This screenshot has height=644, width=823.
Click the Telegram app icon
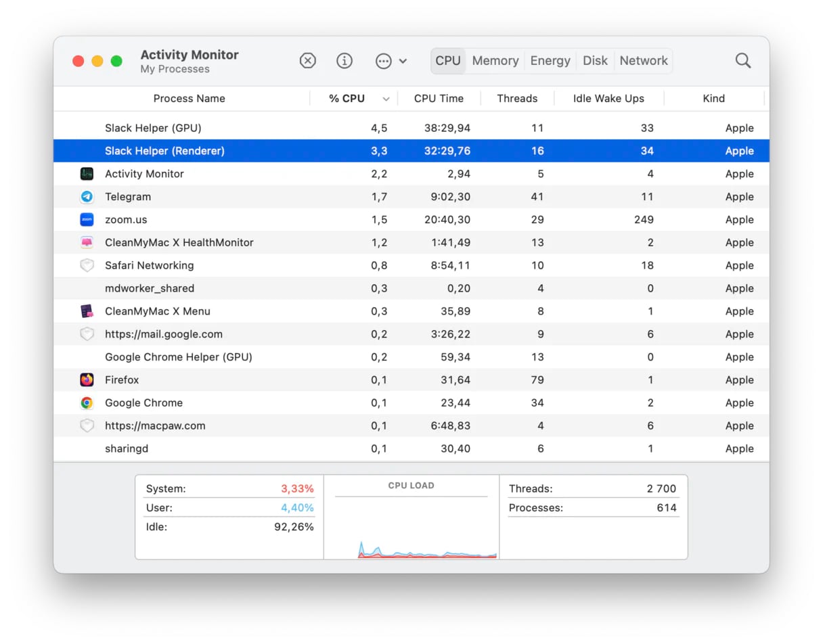[87, 197]
